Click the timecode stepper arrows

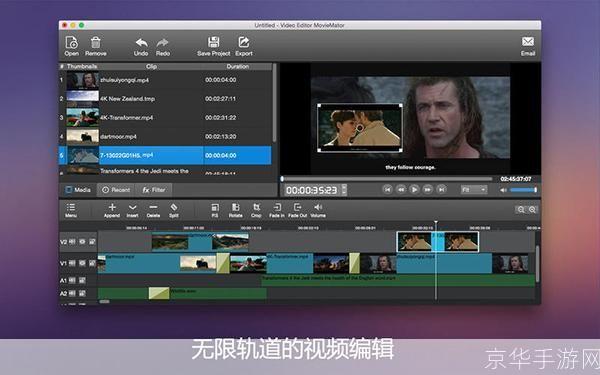click(x=344, y=190)
